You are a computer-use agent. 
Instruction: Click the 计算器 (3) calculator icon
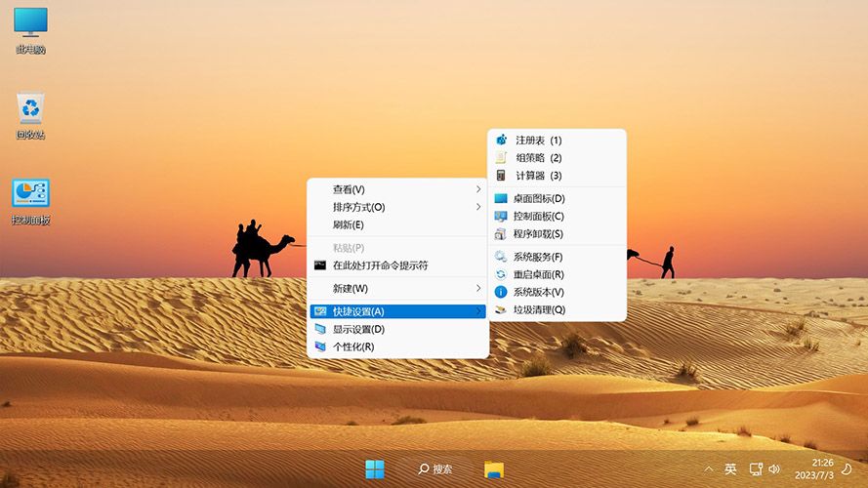[501, 176]
